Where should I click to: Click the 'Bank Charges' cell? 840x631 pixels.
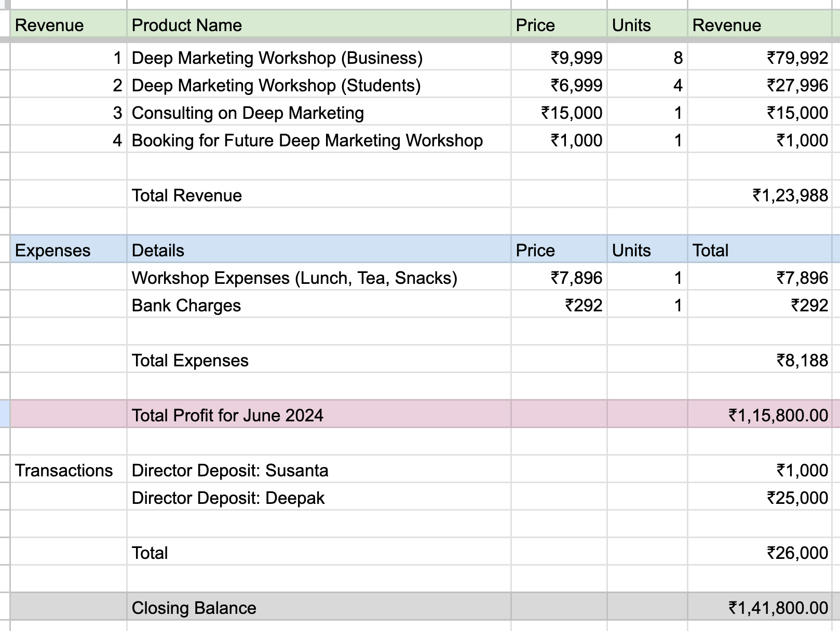click(319, 305)
